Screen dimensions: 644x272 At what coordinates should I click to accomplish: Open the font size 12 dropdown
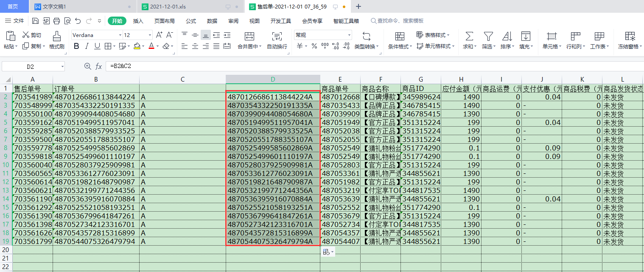coord(150,35)
